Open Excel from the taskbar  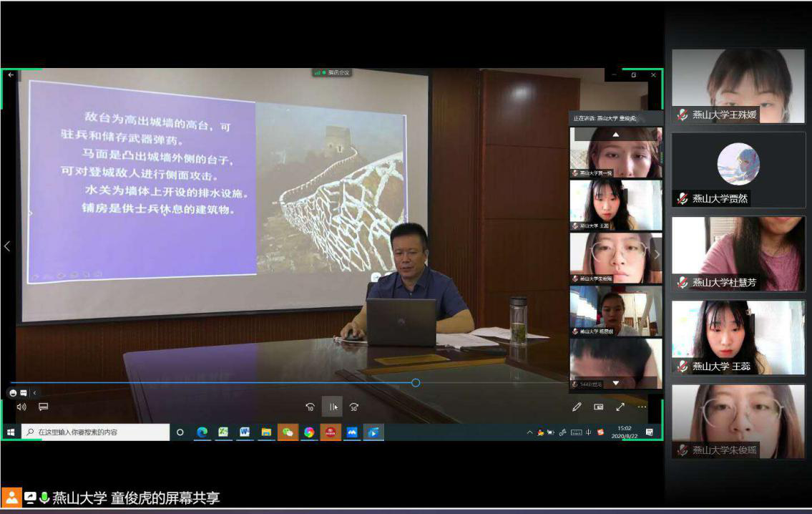tap(223, 432)
